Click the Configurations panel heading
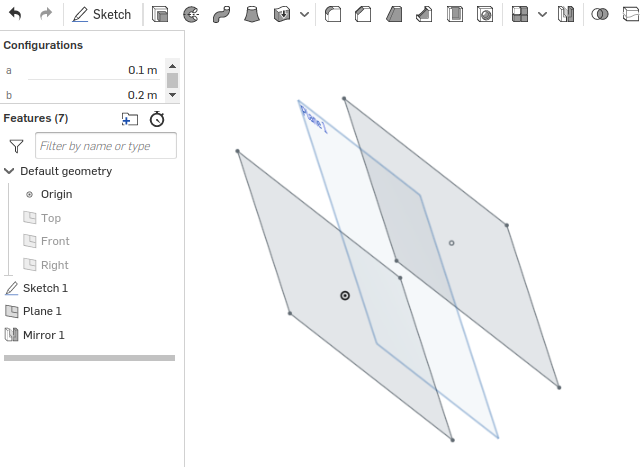 coord(43,45)
